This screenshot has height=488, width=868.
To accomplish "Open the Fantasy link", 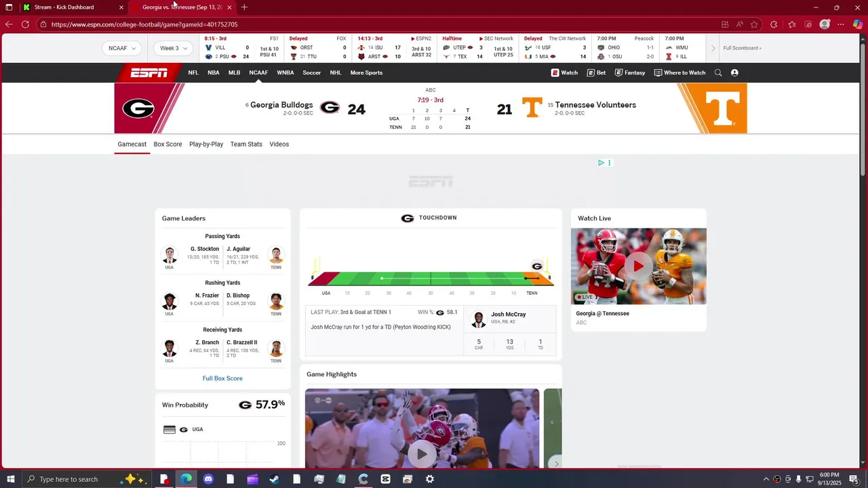I will (x=630, y=73).
